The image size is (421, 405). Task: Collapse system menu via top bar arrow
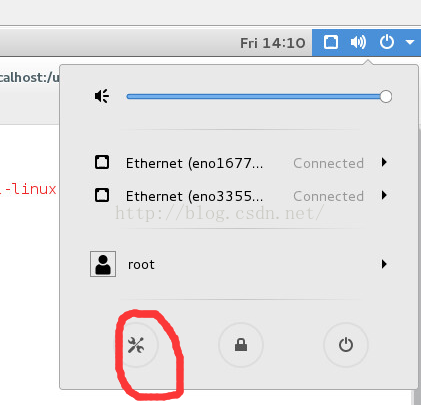[x=410, y=42]
